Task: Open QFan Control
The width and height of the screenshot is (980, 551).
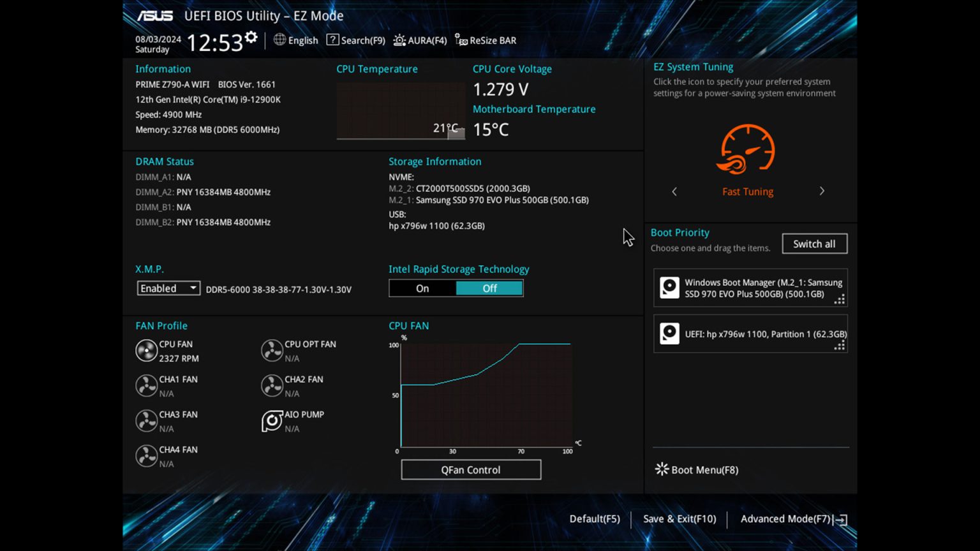Action: click(471, 469)
